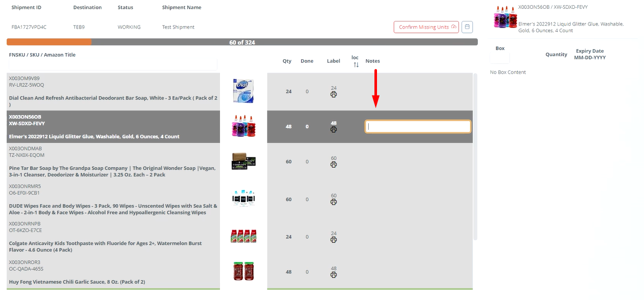Select the Pine Tar Bar Soap row
The width and height of the screenshot is (644, 300).
[x=113, y=161]
